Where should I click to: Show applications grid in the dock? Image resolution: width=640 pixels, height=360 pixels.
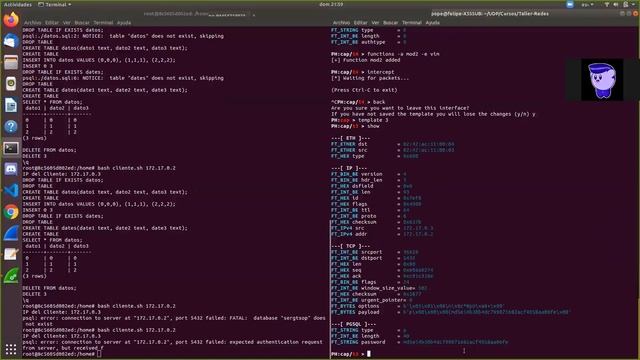(x=11, y=349)
